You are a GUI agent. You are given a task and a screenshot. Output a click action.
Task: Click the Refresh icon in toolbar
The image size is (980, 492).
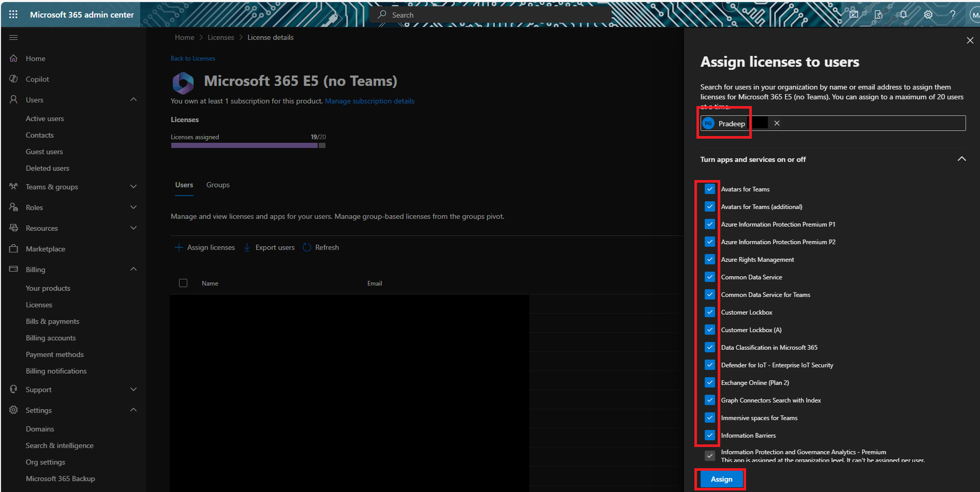pyautogui.click(x=307, y=247)
